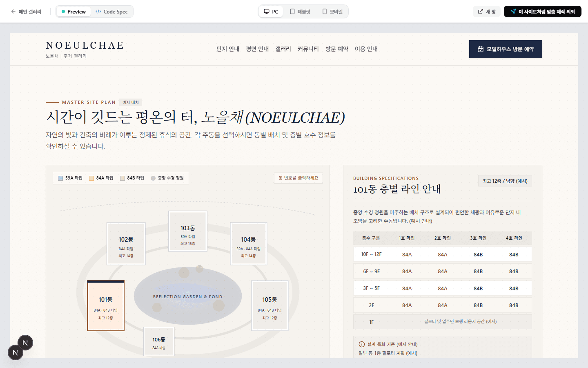Open the 단지 안내 menu
Image resolution: width=588 pixels, height=368 pixels.
pyautogui.click(x=228, y=49)
